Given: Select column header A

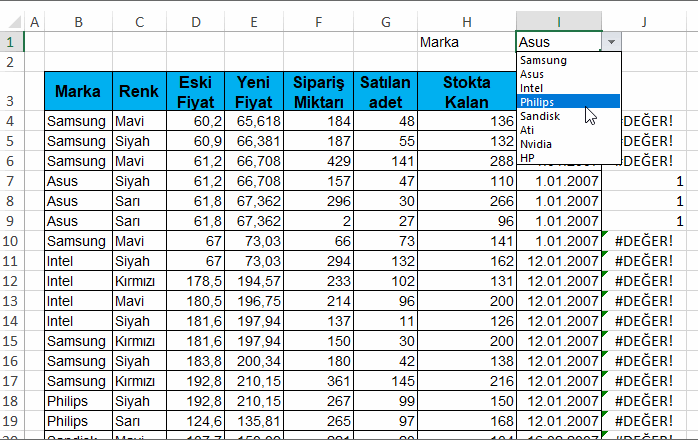Looking at the screenshot, I should (x=34, y=22).
